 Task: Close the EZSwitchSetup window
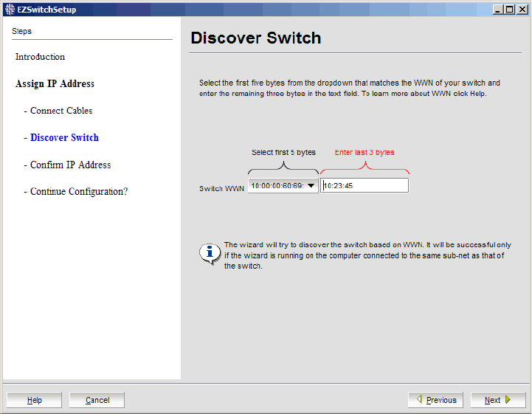pos(522,10)
